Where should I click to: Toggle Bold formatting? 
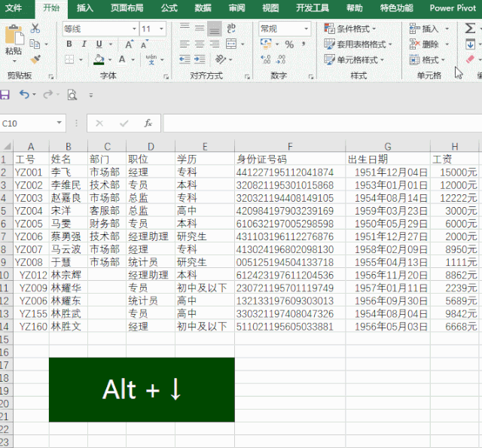coord(69,44)
